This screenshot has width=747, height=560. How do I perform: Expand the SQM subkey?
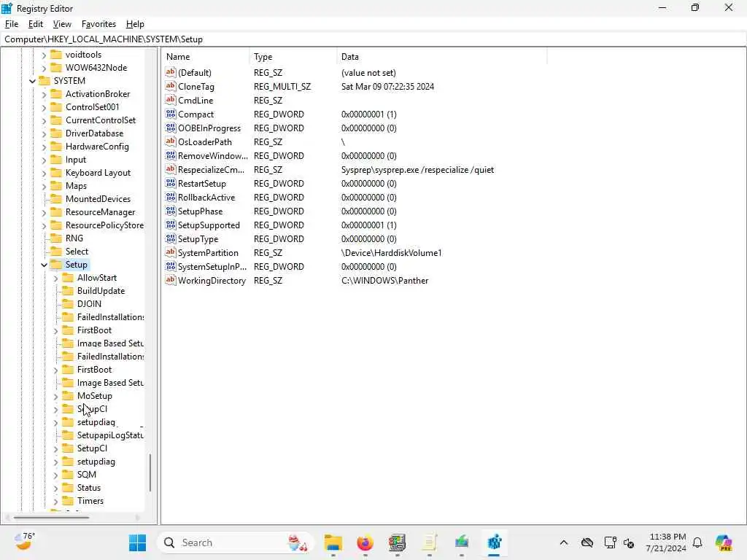56,475
